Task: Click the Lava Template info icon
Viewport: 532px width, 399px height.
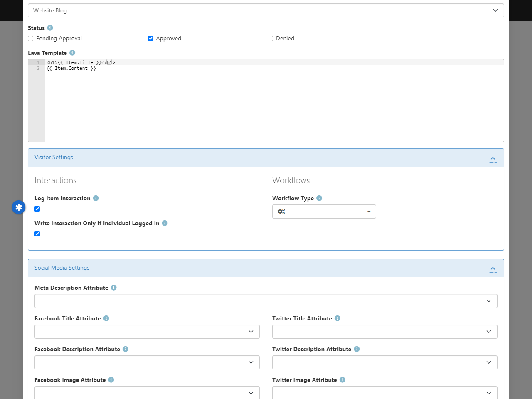Action: point(72,53)
